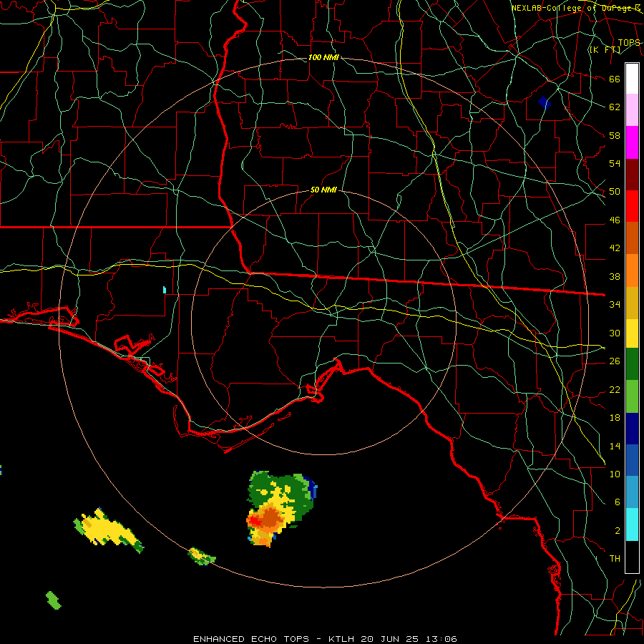
Task: Click the "[K FT]" units label
Action: (x=605, y=49)
